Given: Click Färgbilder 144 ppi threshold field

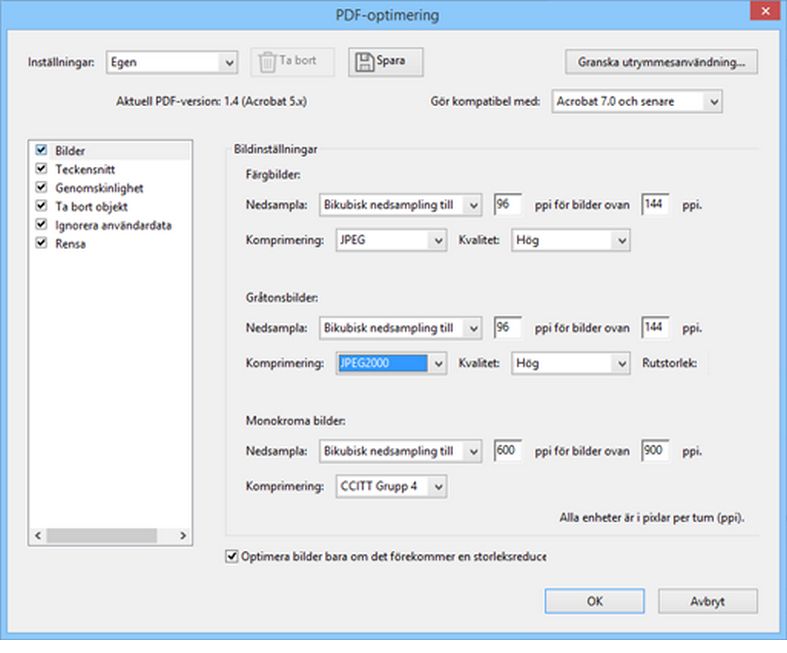Looking at the screenshot, I should pyautogui.click(x=655, y=204).
